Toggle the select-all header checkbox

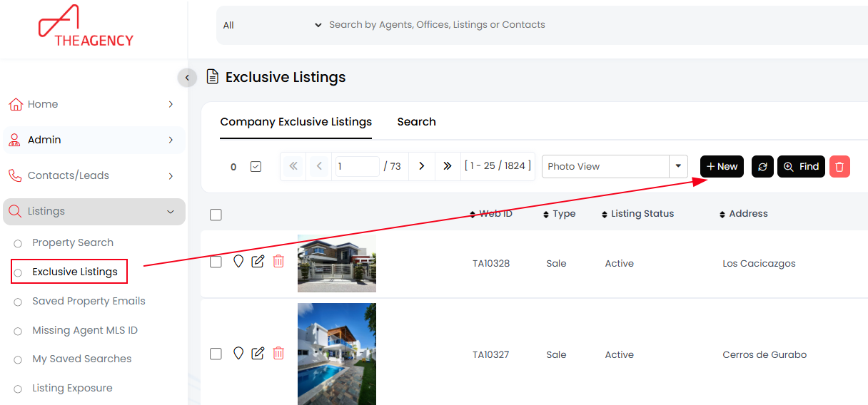216,215
